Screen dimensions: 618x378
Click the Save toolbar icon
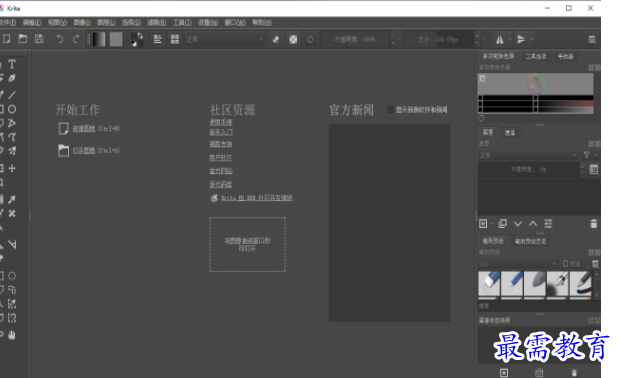[x=39, y=39]
